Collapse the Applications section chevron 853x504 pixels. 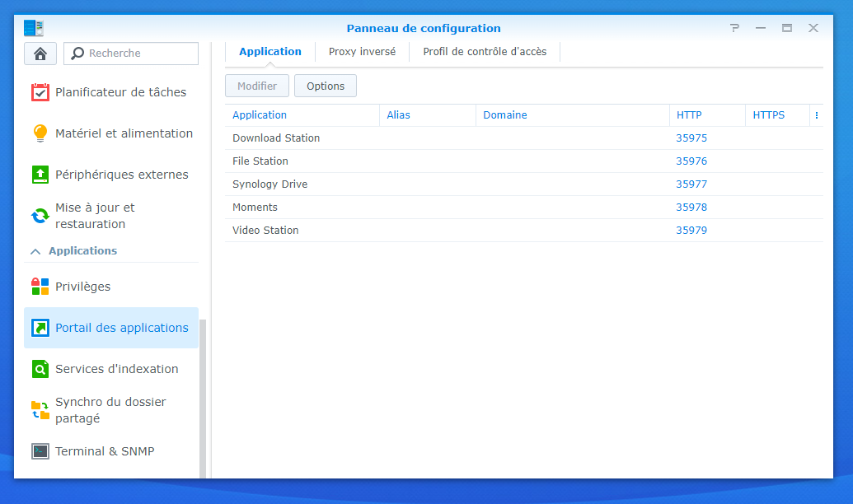tap(35, 251)
